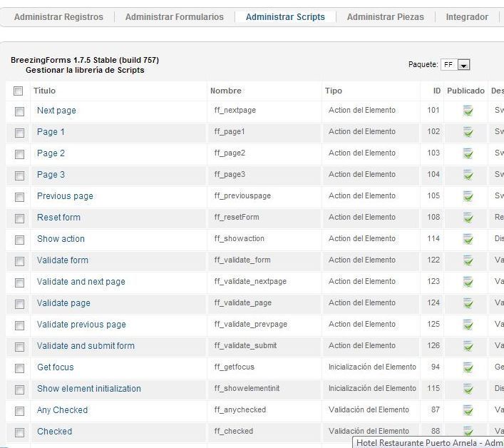
Task: Tick the checkbox for Validate form
Action: click(x=20, y=262)
